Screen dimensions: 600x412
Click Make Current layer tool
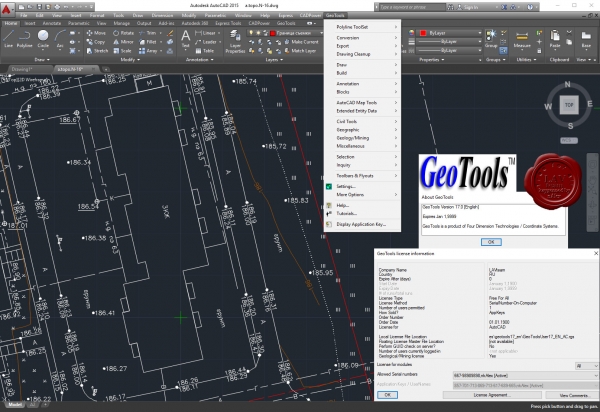coord(301,42)
